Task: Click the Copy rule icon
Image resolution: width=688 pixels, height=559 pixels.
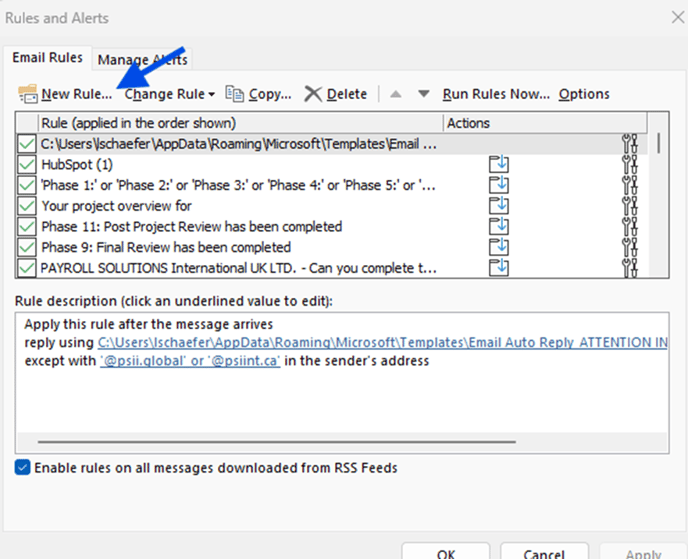Action: [235, 94]
